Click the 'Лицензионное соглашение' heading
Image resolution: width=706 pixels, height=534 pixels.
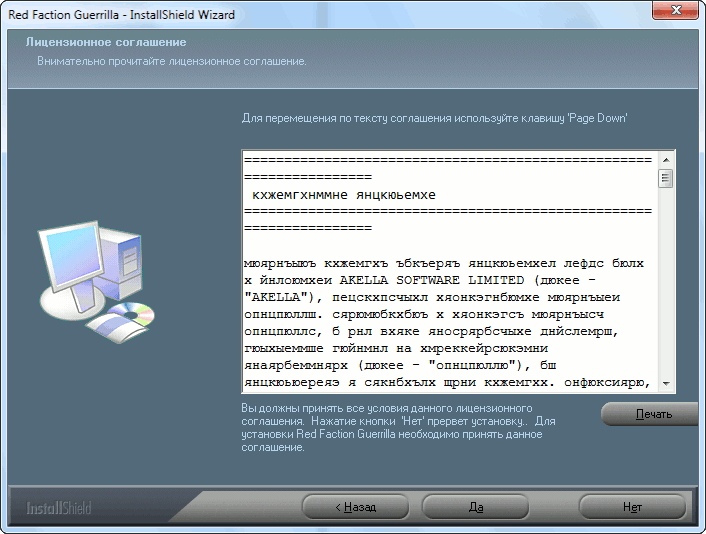(x=106, y=42)
